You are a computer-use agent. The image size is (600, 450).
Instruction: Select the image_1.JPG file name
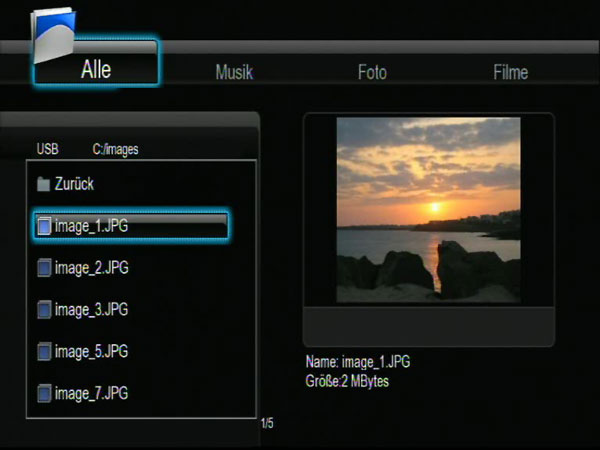[x=91, y=226]
